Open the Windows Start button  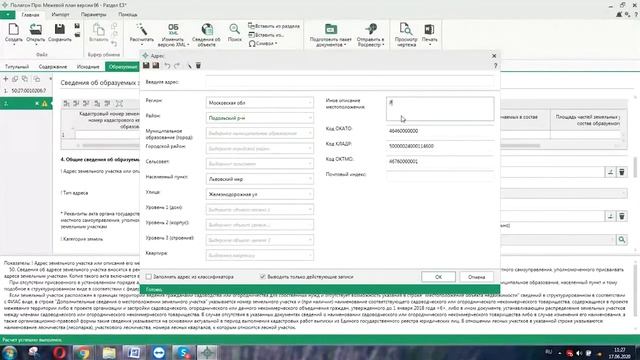[x=9, y=352]
